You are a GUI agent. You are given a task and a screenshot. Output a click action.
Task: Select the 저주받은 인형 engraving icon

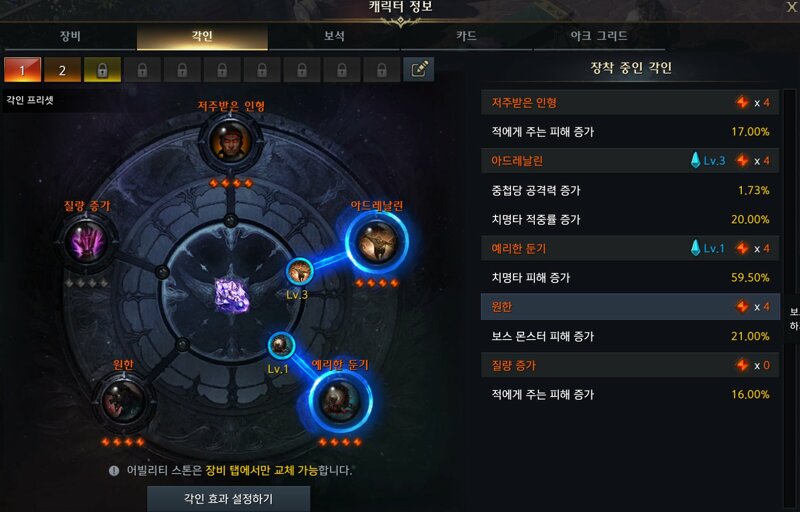coord(231,141)
